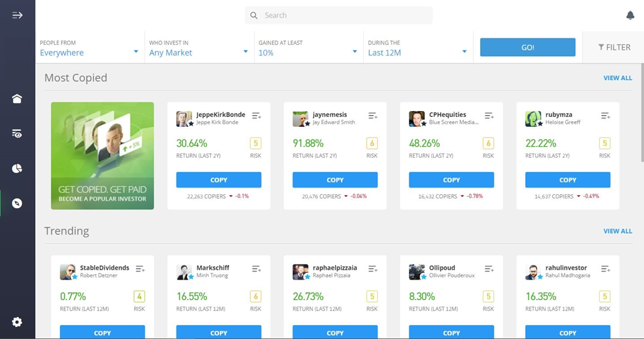
Task: Open rubymza profile name
Action: pyautogui.click(x=559, y=114)
